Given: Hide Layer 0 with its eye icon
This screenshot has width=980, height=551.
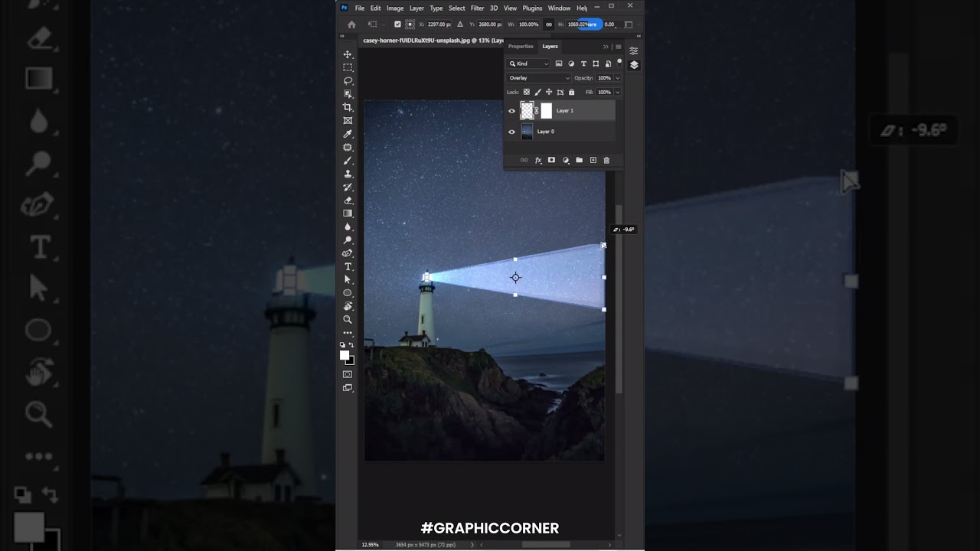Looking at the screenshot, I should tap(512, 132).
